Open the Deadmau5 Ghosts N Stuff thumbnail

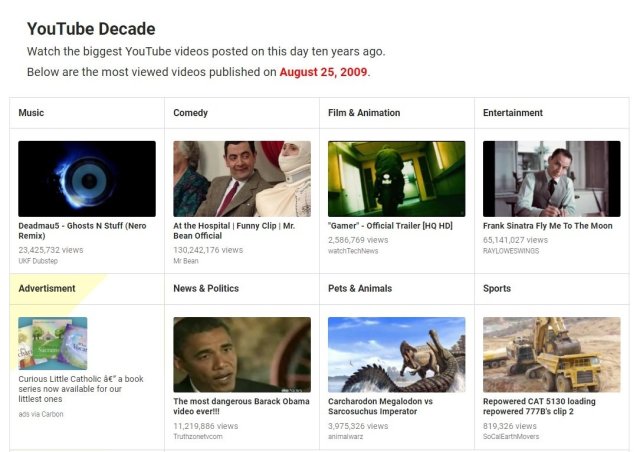tap(87, 179)
